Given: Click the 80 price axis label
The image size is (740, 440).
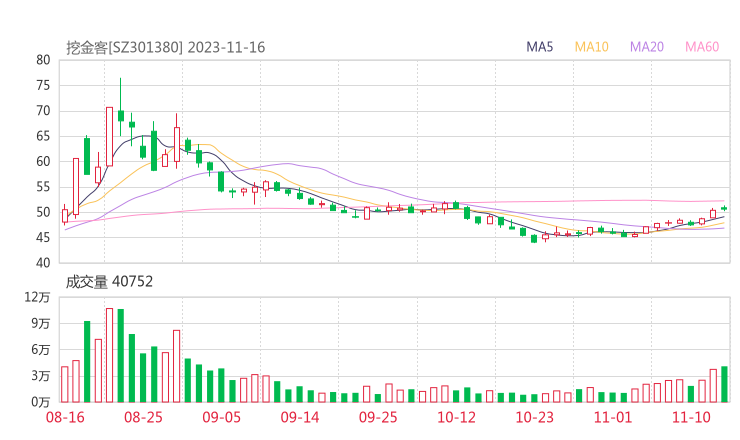Looking at the screenshot, I should 43,60.
